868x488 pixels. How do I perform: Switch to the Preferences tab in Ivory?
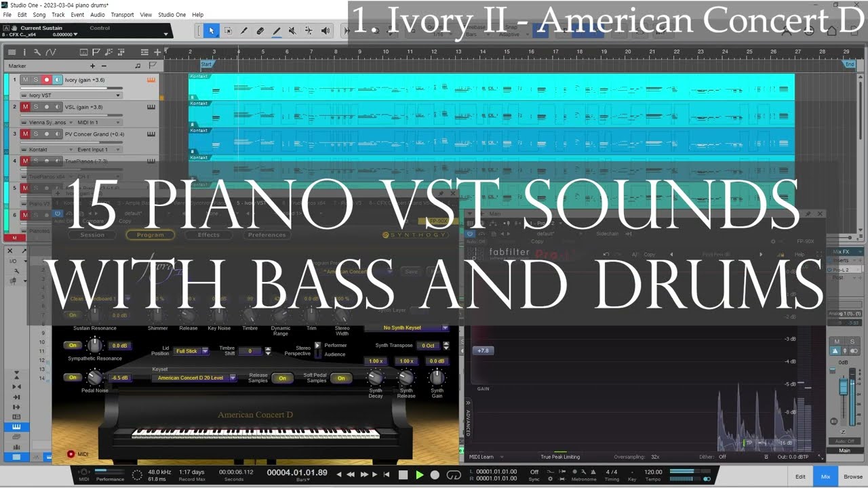tap(267, 235)
